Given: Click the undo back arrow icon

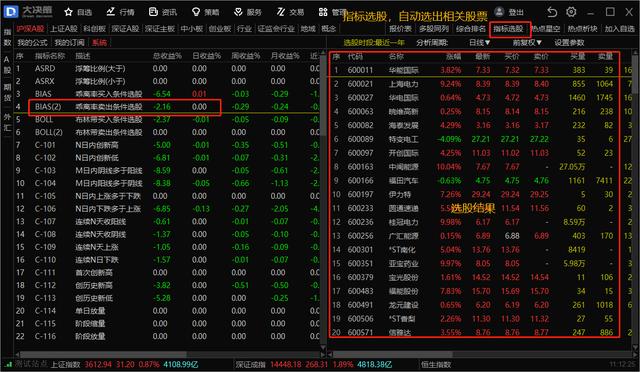Looking at the screenshot, I should click(552, 12).
